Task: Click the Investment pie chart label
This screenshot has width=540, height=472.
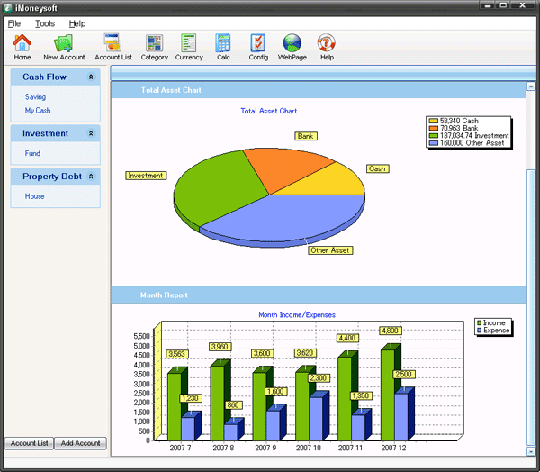Action: point(146,176)
